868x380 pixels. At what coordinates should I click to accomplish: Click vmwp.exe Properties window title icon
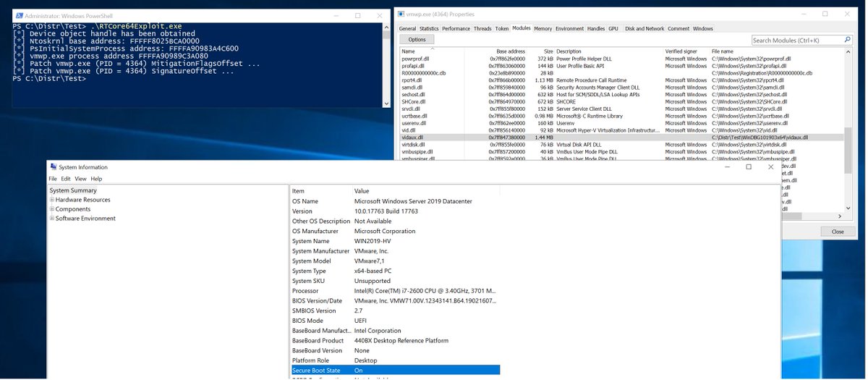tap(402, 14)
